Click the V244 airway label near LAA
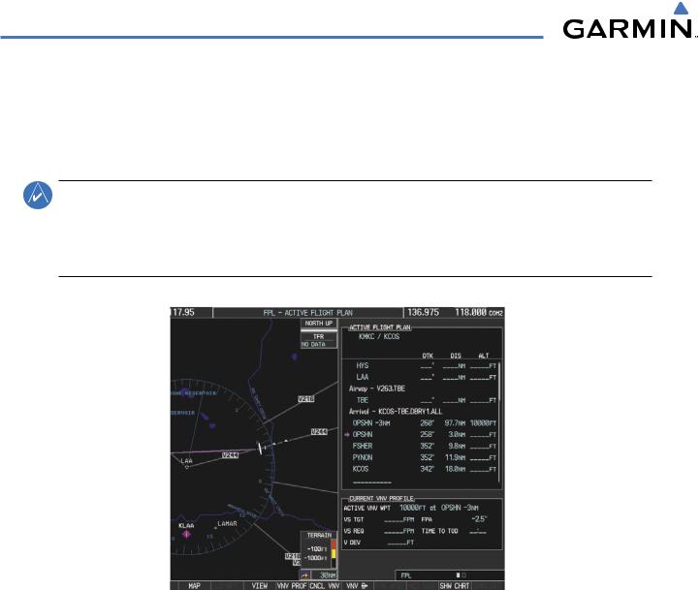The width and height of the screenshot is (700, 590). point(231,455)
